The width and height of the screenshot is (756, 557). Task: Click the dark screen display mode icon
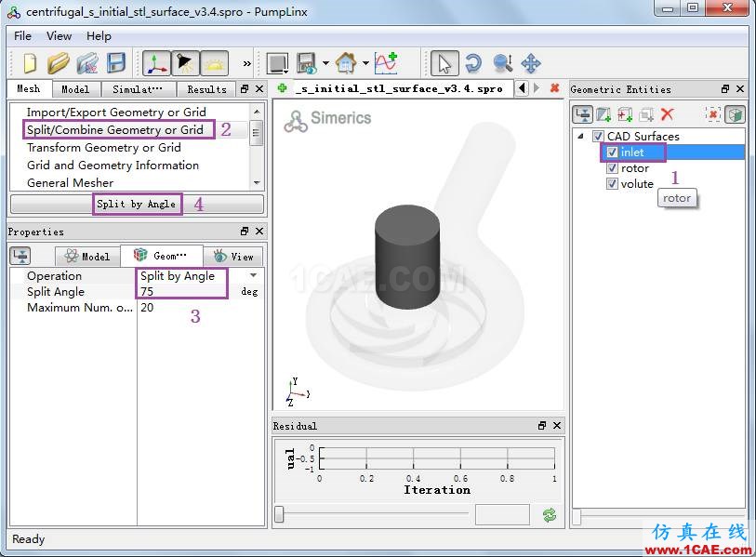click(278, 63)
